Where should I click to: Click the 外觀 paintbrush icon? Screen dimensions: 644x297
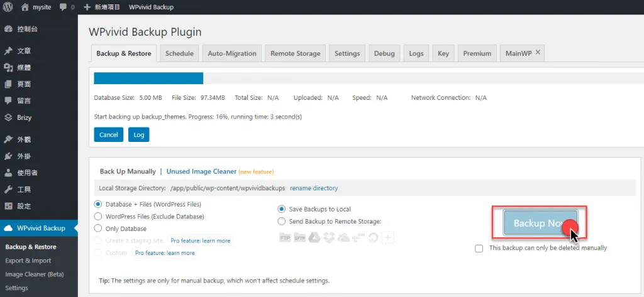[x=8, y=139]
